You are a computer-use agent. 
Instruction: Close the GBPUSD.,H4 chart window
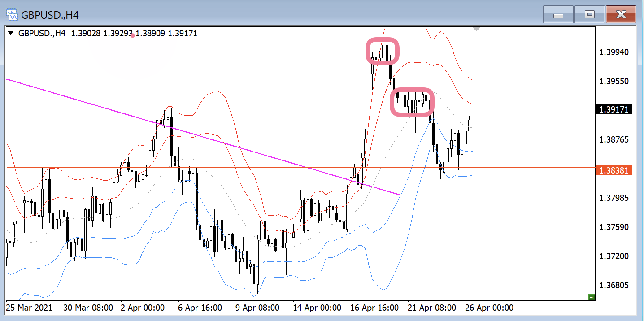pos(621,15)
